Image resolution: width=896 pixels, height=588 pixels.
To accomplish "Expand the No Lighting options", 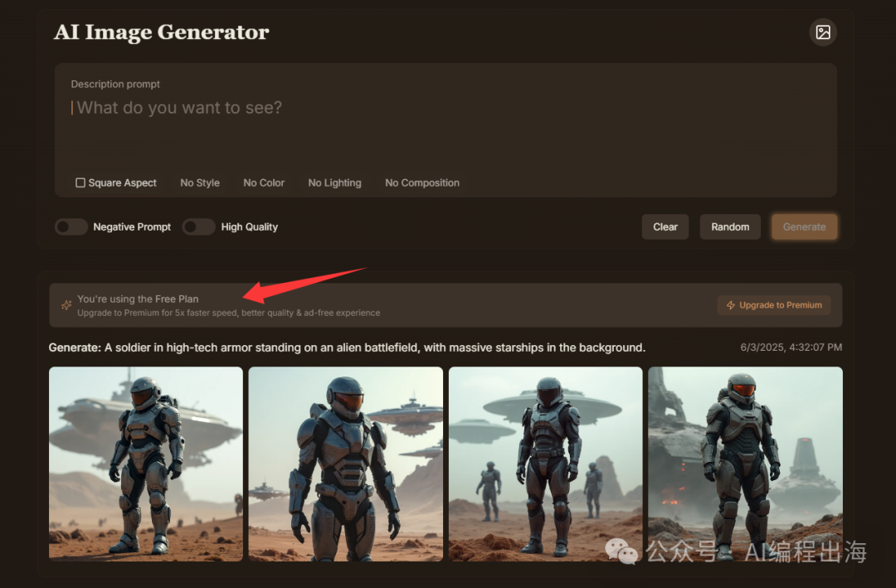I will (x=334, y=182).
